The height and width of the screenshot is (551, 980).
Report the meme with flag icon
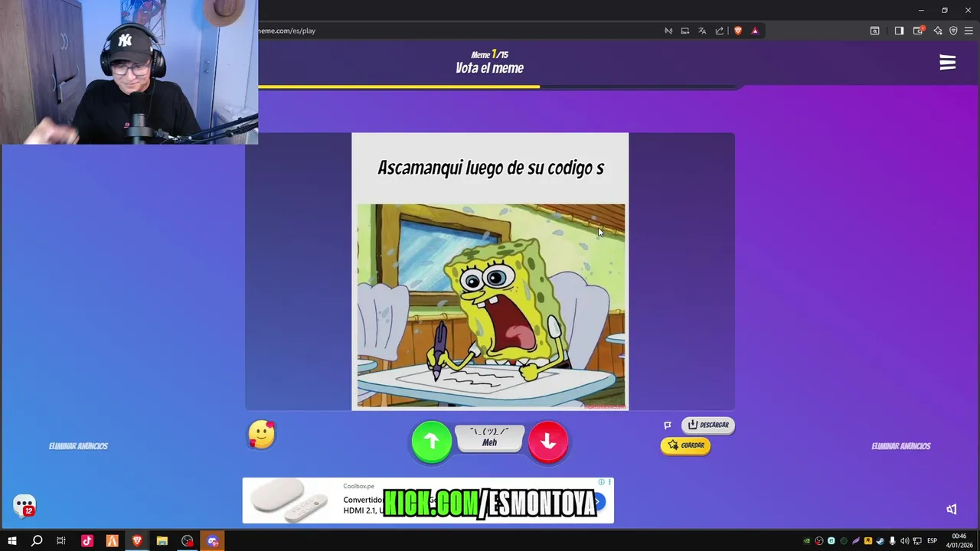(x=667, y=425)
